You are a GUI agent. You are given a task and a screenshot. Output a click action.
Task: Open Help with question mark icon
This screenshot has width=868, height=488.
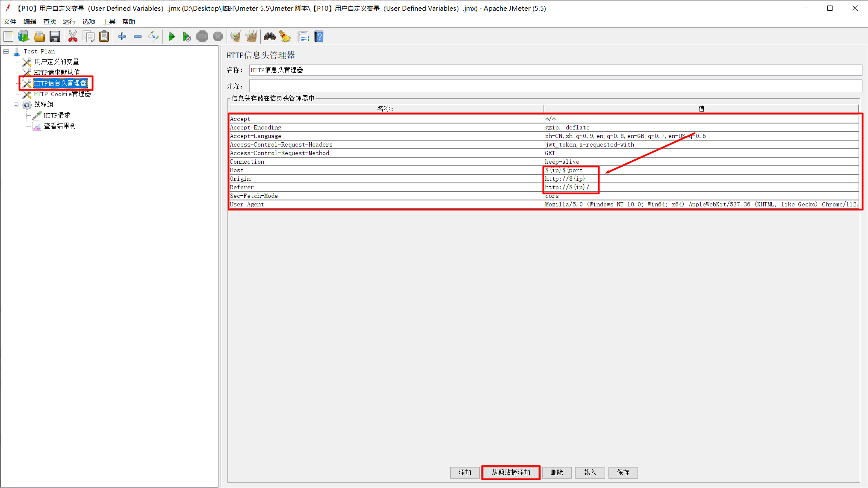[319, 37]
